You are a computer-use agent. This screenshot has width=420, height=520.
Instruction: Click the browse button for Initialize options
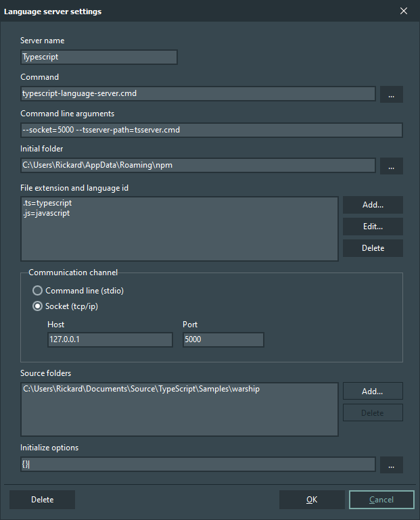tap(391, 465)
